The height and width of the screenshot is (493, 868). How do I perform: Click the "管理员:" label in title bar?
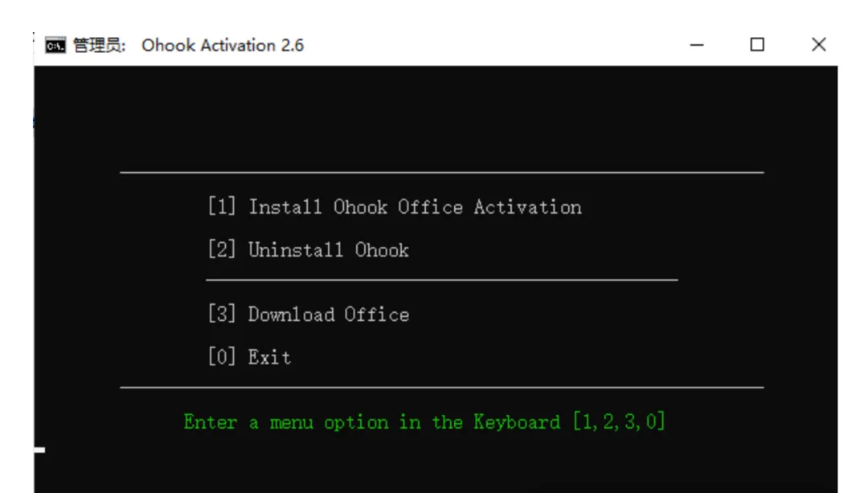[99, 45]
